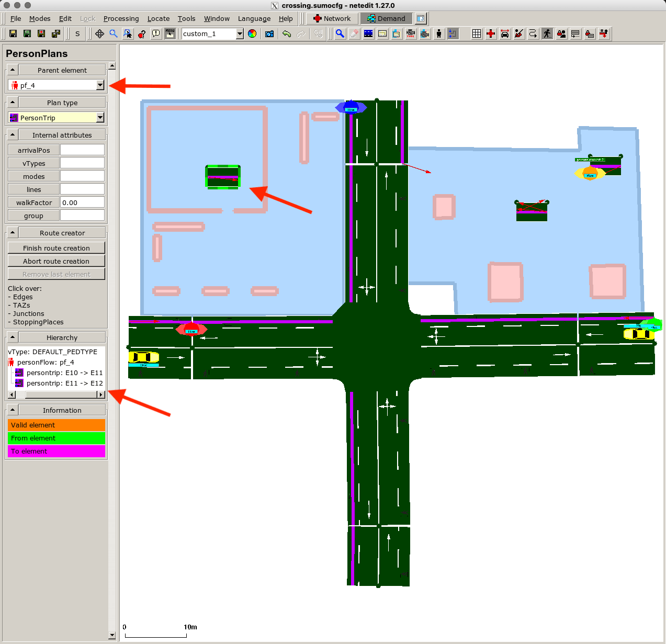Image resolution: width=666 pixels, height=644 pixels.
Task: Open the Language menu
Action: tap(254, 18)
